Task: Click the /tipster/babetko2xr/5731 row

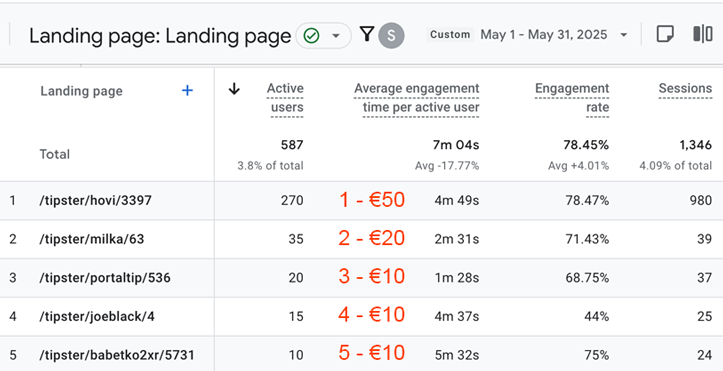Action: 362,354
